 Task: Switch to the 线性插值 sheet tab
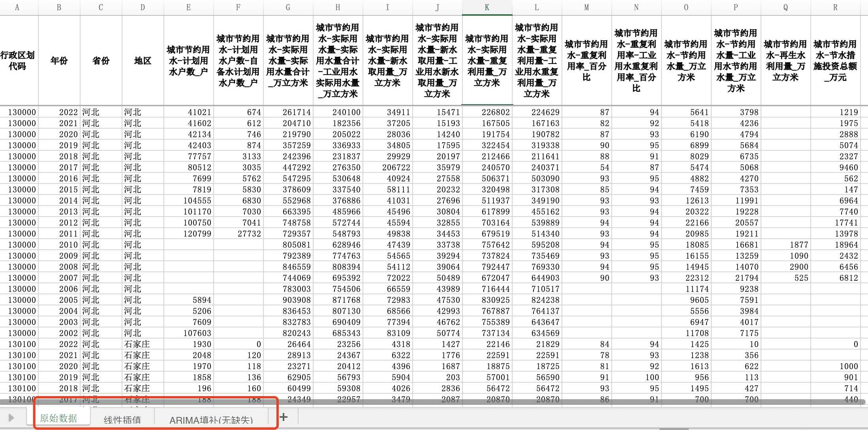click(x=122, y=420)
